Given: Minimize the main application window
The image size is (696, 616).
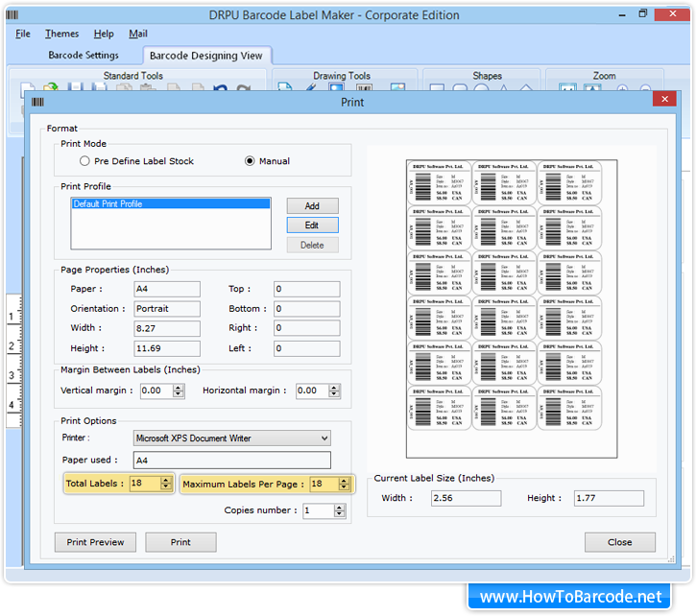Looking at the screenshot, I should 622,14.
